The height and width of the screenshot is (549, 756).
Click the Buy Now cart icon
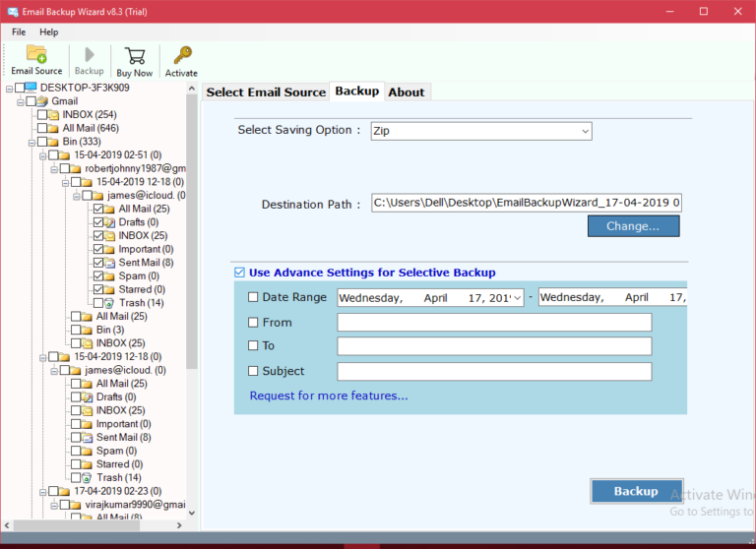coord(135,55)
